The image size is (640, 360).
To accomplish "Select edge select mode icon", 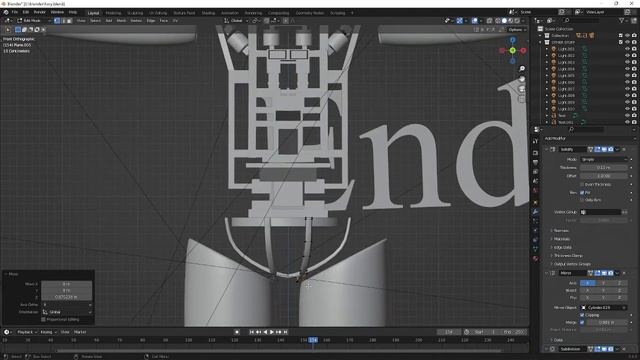I will pyautogui.click(x=63, y=20).
